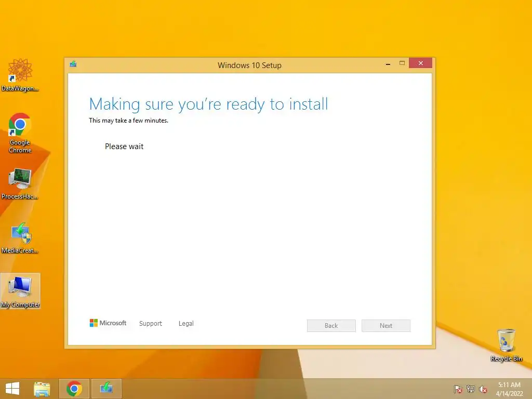Maximize the Windows 10 Setup window
The height and width of the screenshot is (399, 532).
[x=402, y=63]
